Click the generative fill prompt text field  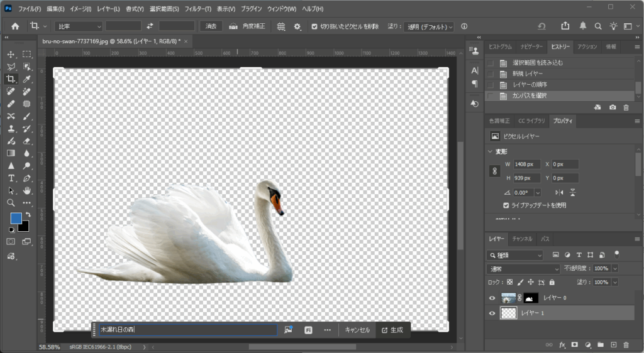coord(187,330)
